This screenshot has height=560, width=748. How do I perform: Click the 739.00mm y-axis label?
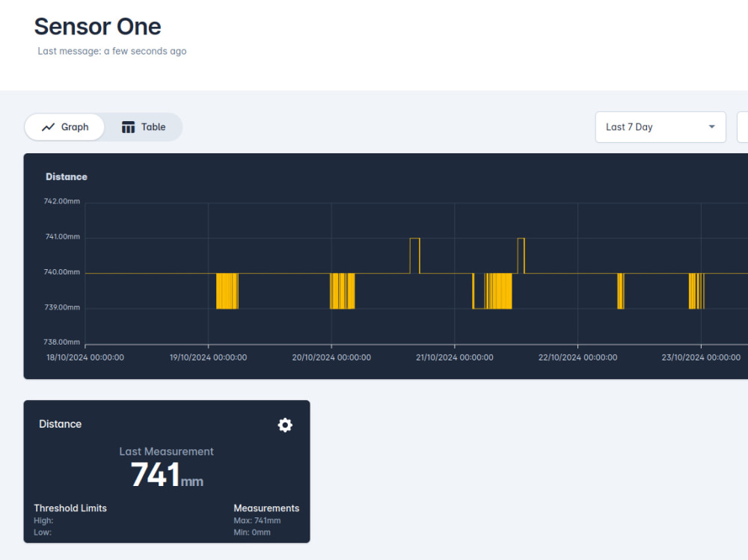62,307
